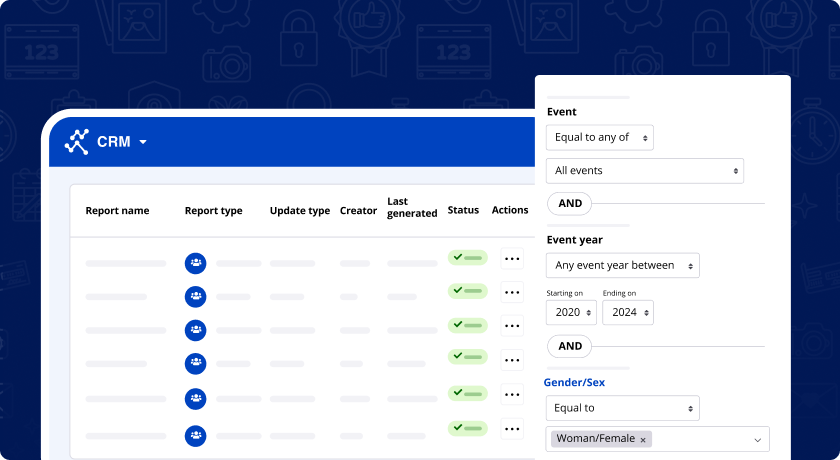Open the 'Any event year between' dropdown
The image size is (840, 460).
click(x=622, y=265)
